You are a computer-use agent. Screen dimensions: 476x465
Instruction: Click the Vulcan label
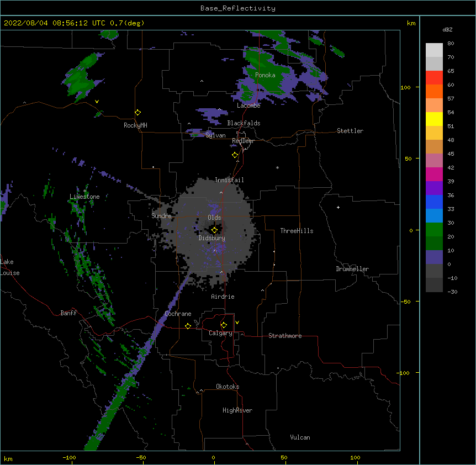coord(300,437)
